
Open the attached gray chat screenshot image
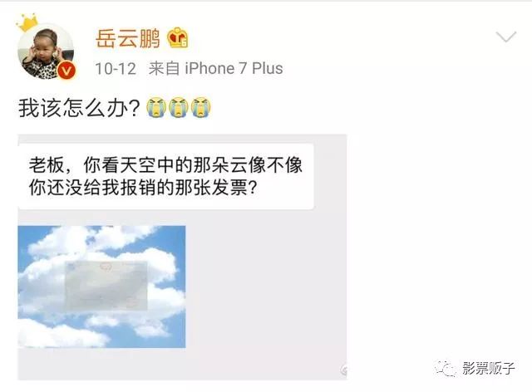(x=182, y=257)
